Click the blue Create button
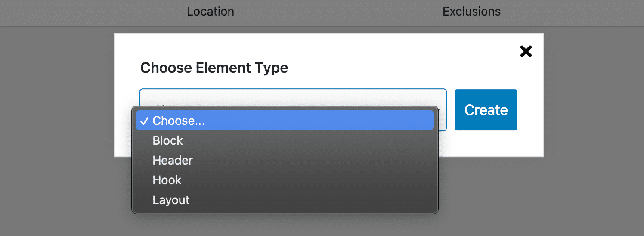Viewport: 644px width, 236px height. pyautogui.click(x=486, y=110)
